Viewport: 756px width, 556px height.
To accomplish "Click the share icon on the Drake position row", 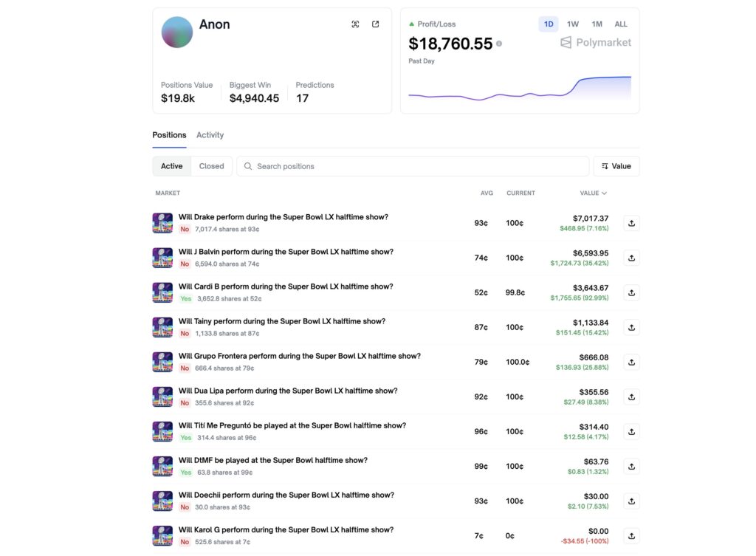I will pyautogui.click(x=631, y=223).
